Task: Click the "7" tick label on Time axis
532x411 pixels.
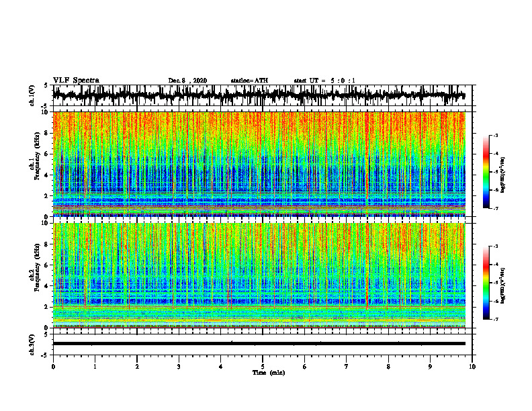Action: 346,367
